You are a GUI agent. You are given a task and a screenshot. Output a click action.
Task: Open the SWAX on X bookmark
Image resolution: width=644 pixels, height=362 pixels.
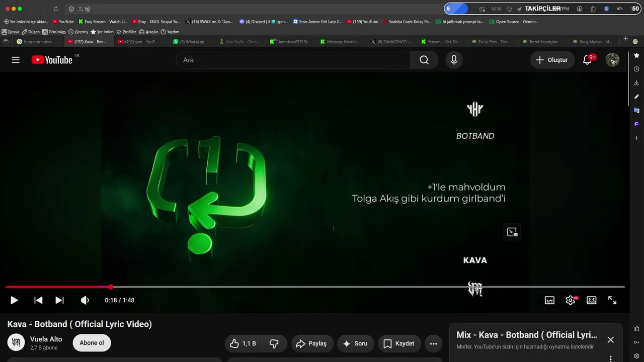(209, 22)
